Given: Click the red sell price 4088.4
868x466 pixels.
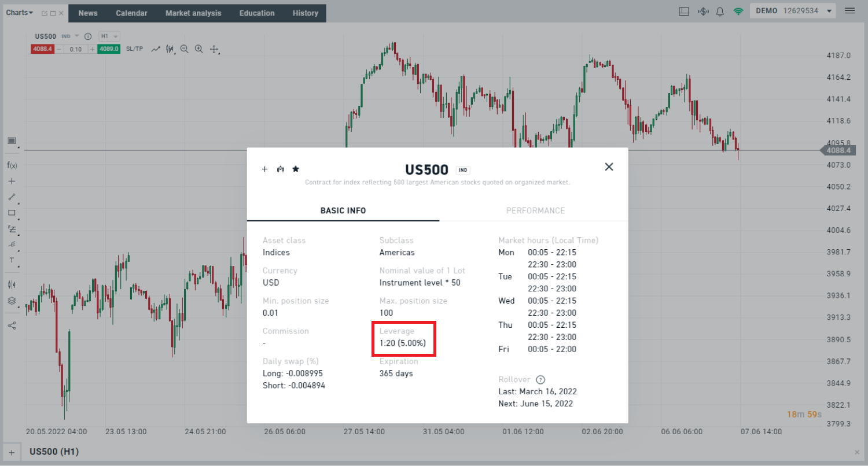Looking at the screenshot, I should coord(43,49).
